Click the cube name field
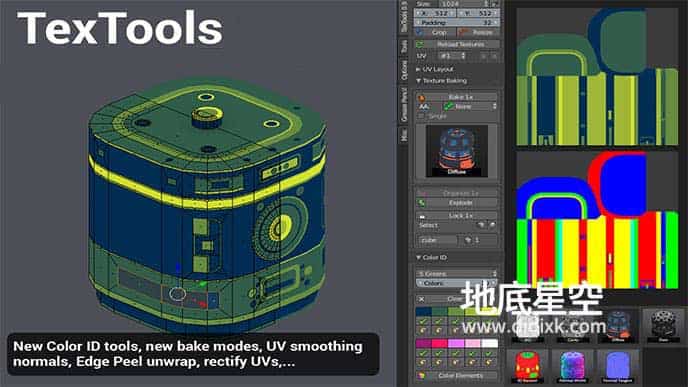688x387 pixels. 438,240
